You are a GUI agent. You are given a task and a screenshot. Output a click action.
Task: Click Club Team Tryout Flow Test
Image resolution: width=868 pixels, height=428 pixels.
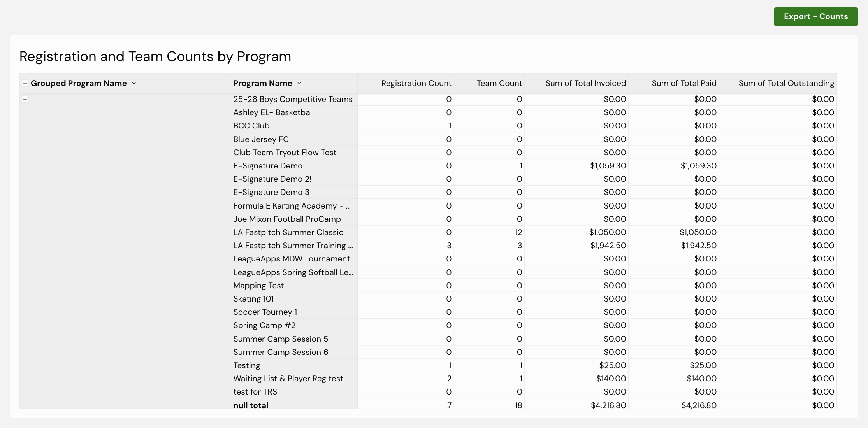(x=285, y=153)
